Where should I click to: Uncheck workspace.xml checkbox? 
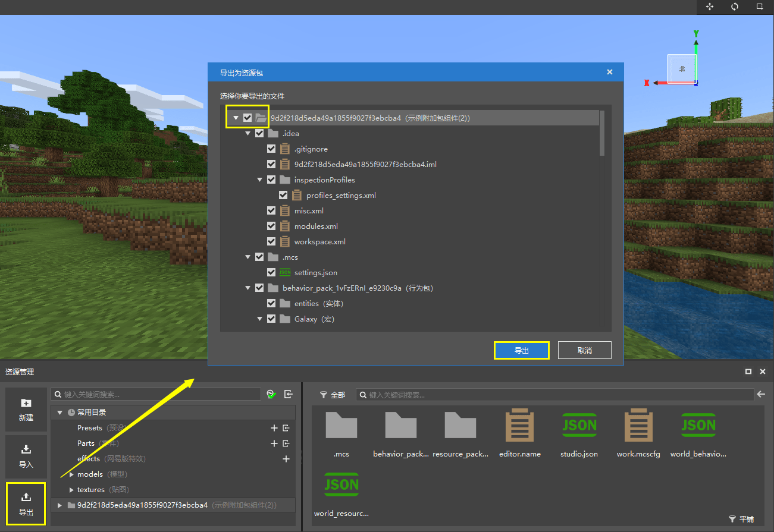[271, 241]
